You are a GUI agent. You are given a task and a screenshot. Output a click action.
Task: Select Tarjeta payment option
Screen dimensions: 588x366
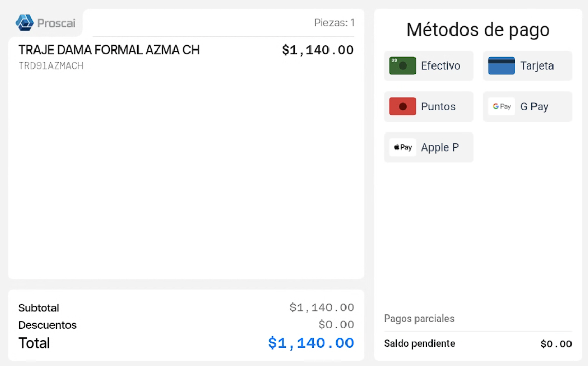click(x=528, y=65)
